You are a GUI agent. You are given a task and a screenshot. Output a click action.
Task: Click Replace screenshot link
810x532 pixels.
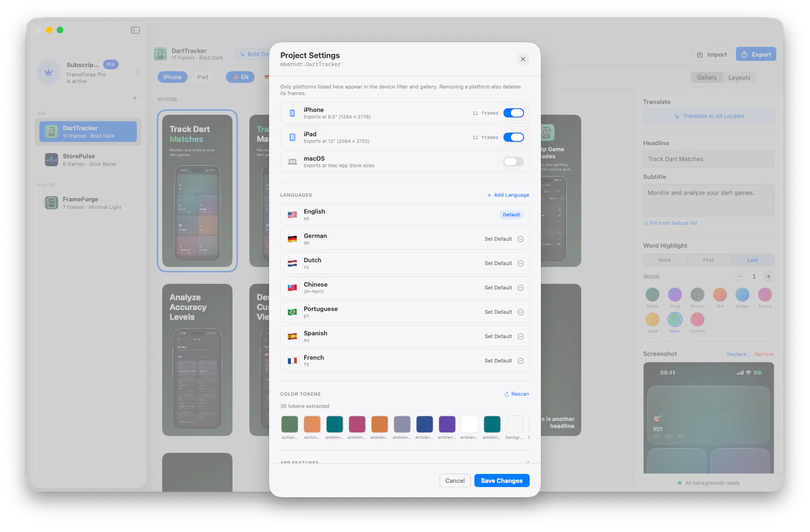(x=738, y=354)
